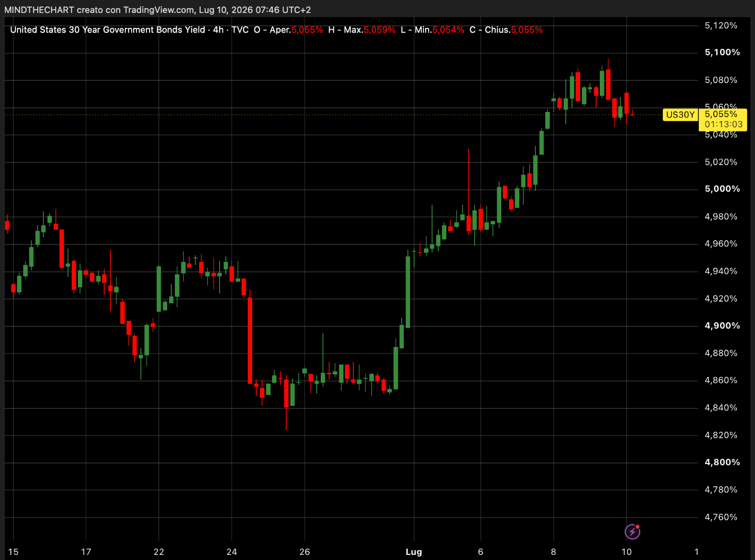The width and height of the screenshot is (755, 560).
Task: Click date 26 on the time axis
Action: click(x=305, y=552)
